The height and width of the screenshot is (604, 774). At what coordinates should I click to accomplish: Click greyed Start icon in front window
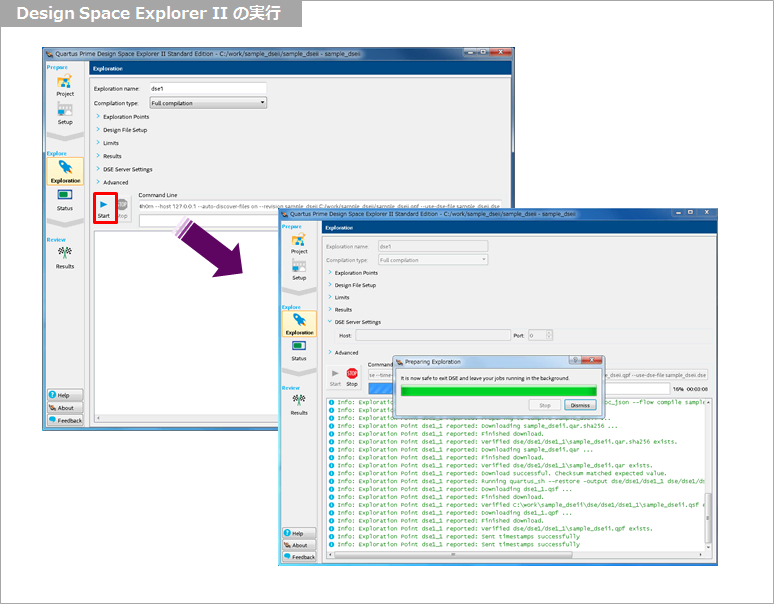tap(335, 377)
